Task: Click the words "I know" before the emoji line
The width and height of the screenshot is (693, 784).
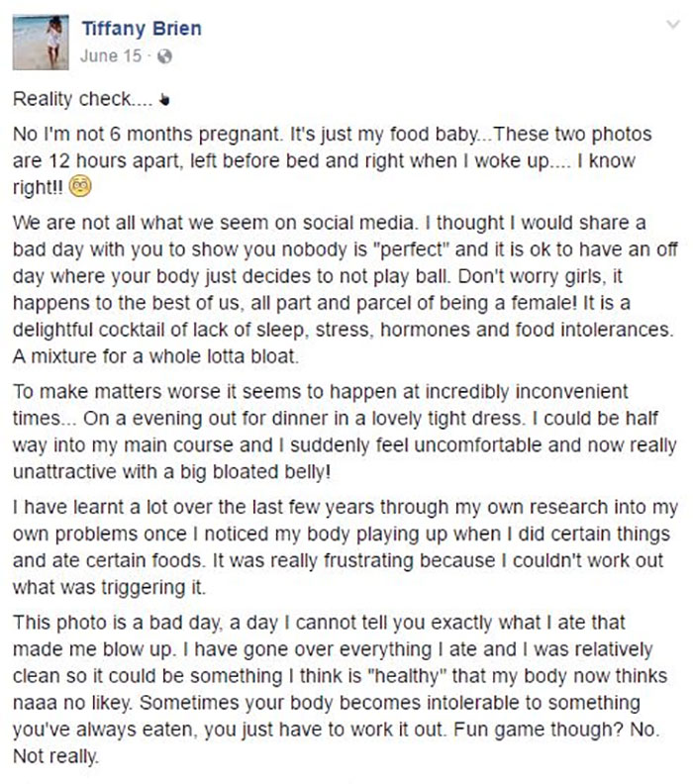Action: (x=606, y=161)
